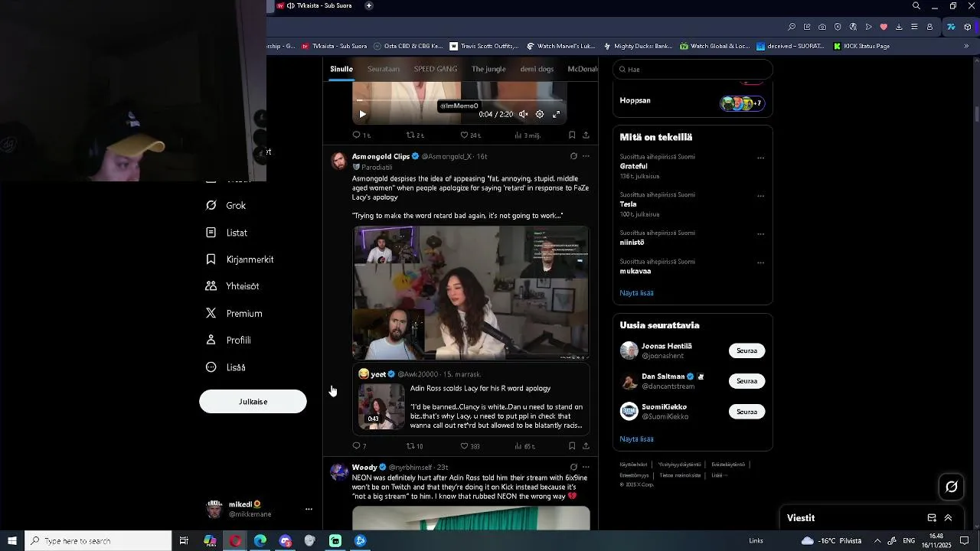Open browser downloads icon
Viewport: 980px width, 551px height.
click(899, 27)
